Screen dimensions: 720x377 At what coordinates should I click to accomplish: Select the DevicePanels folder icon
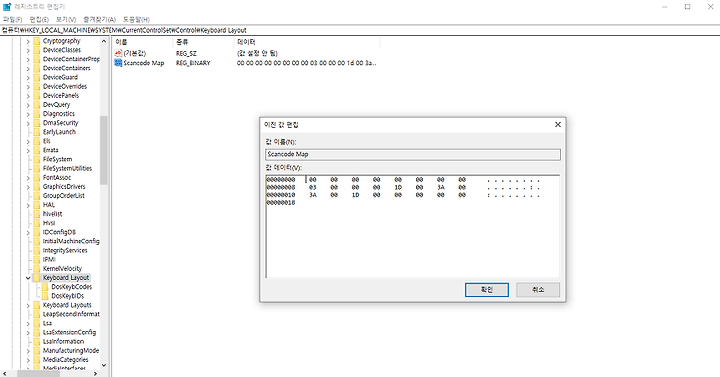(x=37, y=96)
